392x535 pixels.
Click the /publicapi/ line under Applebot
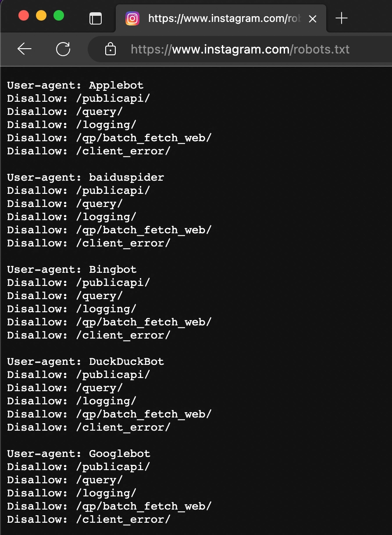tap(78, 98)
